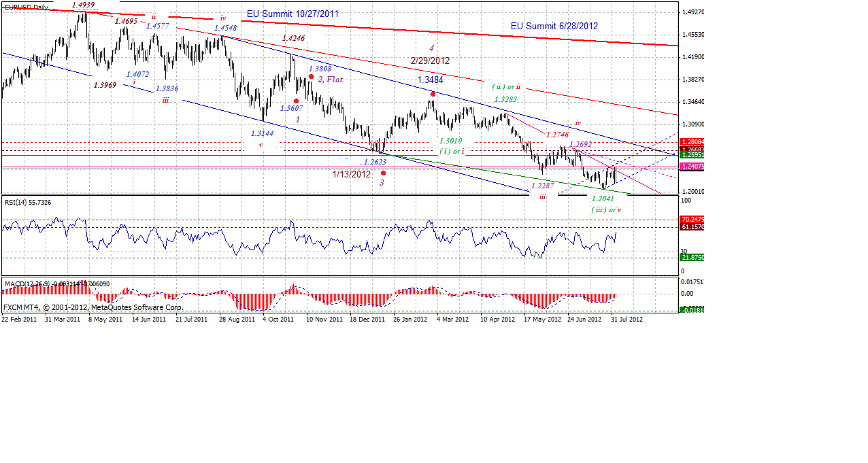868x463 pixels.
Task: Click the 'EU Summit 6/28/2012' annotation
Action: (554, 26)
